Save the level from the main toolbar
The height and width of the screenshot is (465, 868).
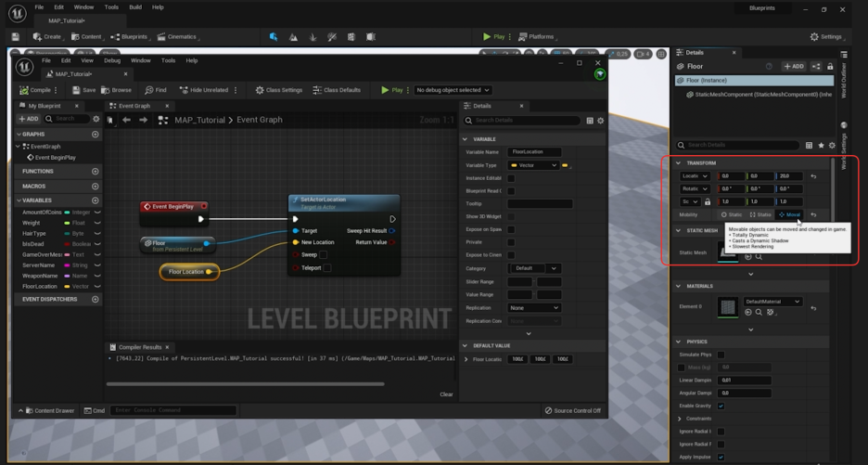(x=16, y=36)
